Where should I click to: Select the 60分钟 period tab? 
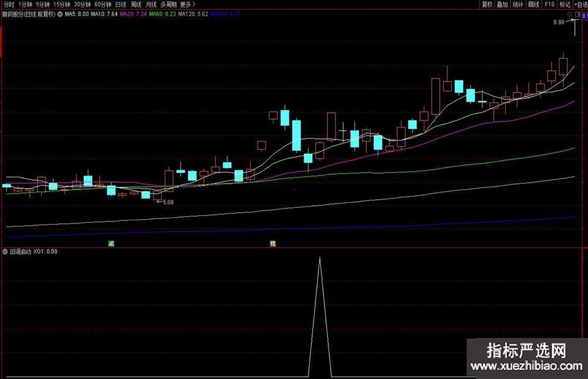coord(103,4)
